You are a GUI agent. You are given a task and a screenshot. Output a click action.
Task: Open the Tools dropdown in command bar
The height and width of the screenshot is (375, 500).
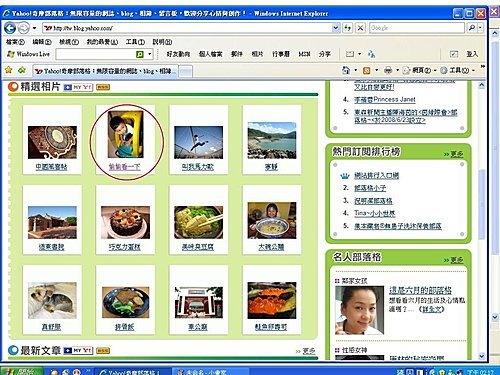point(457,70)
